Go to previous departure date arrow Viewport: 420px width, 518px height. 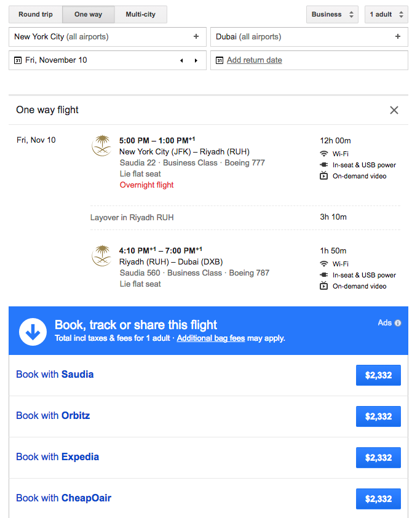(181, 60)
